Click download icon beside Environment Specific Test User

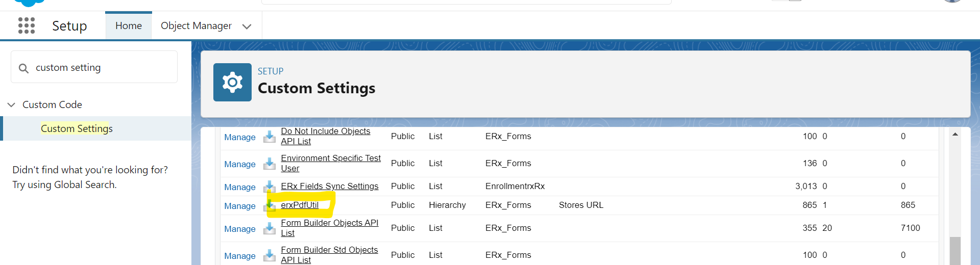click(269, 164)
